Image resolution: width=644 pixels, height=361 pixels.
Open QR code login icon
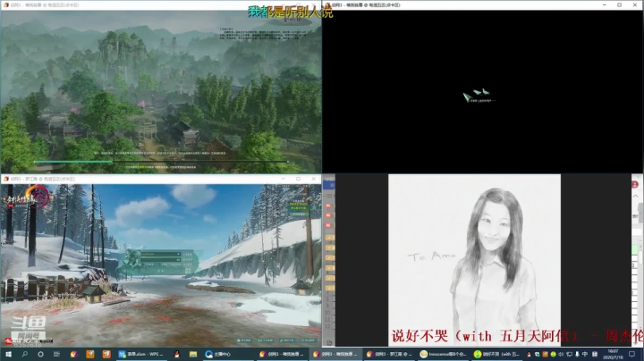tap(188, 271)
